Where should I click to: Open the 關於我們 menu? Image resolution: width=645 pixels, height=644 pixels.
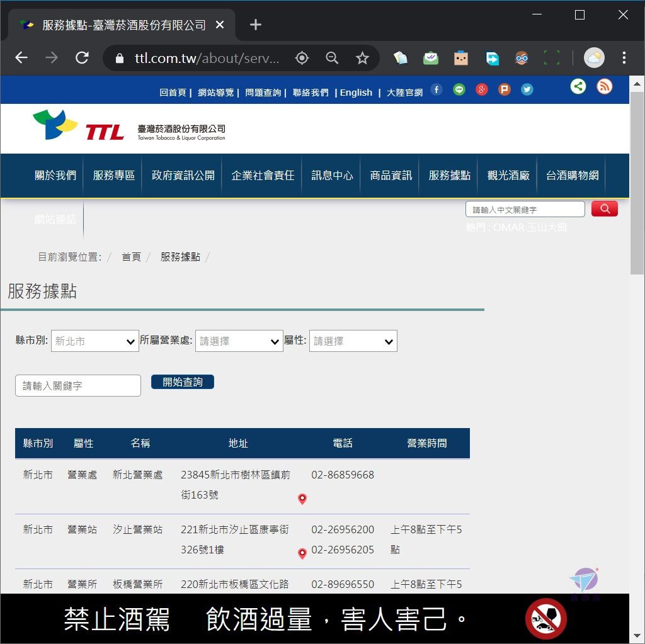click(55, 176)
